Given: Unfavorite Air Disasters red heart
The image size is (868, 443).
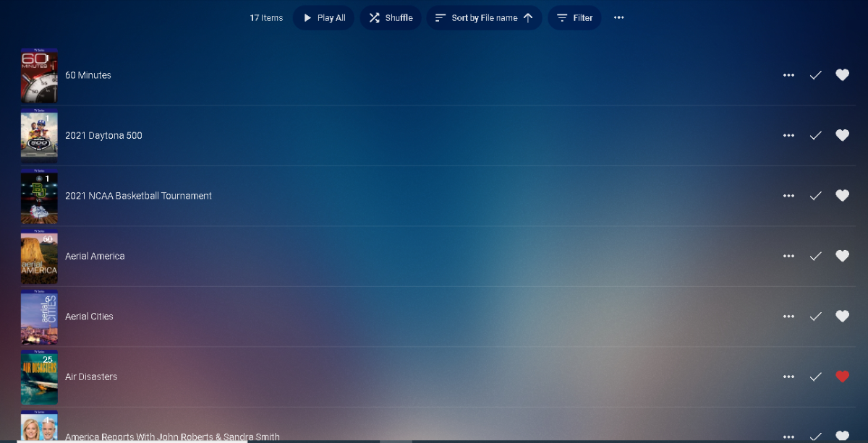Looking at the screenshot, I should pyautogui.click(x=842, y=377).
